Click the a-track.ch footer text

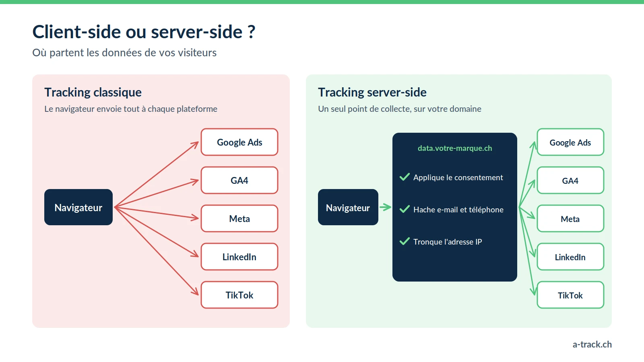point(592,344)
